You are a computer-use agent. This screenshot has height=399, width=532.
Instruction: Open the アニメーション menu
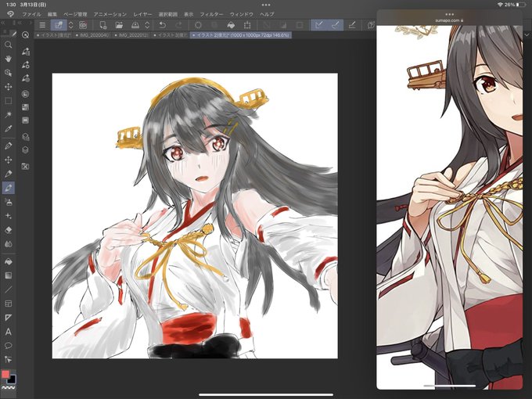[x=110, y=14]
